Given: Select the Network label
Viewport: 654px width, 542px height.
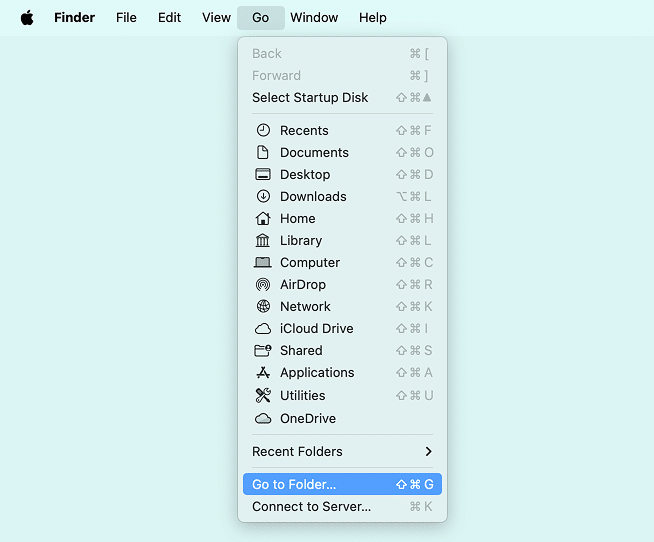Looking at the screenshot, I should [x=305, y=307].
